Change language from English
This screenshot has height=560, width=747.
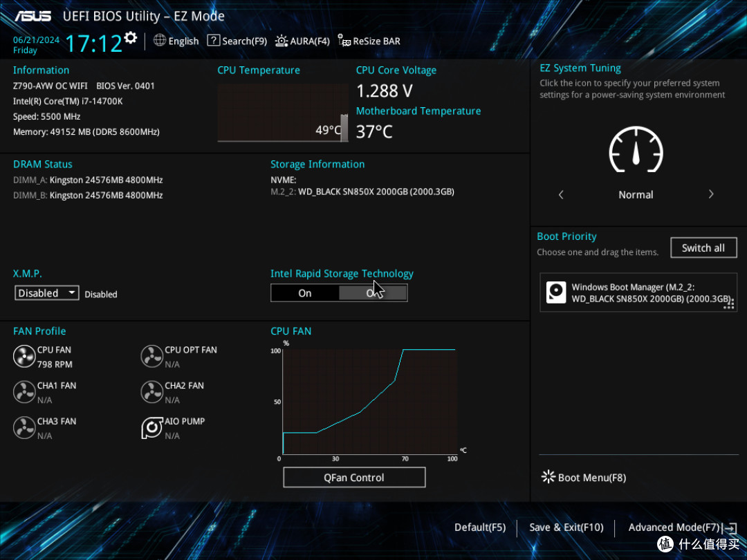[x=183, y=41]
